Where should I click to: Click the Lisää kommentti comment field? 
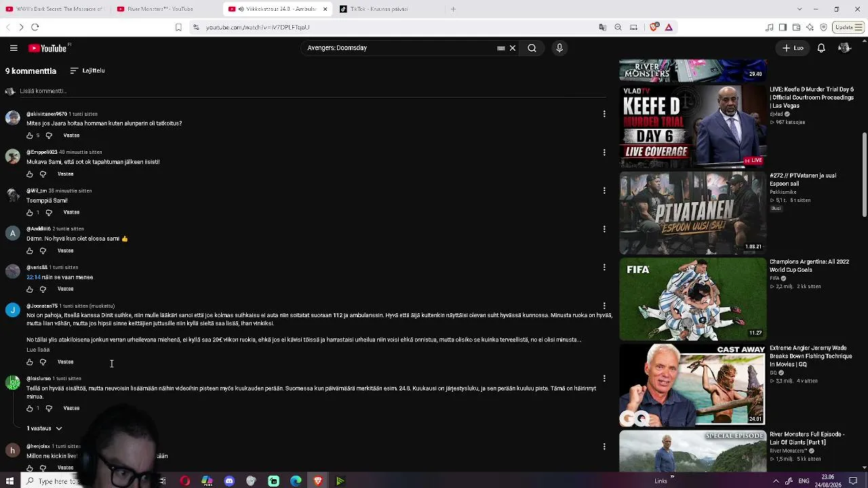pos(312,91)
